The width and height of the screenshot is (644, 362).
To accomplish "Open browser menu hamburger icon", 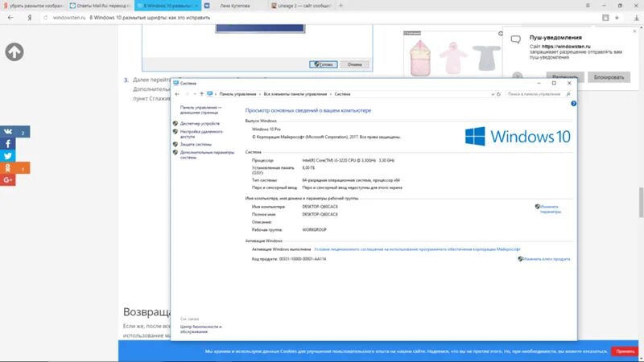I will click(588, 6).
